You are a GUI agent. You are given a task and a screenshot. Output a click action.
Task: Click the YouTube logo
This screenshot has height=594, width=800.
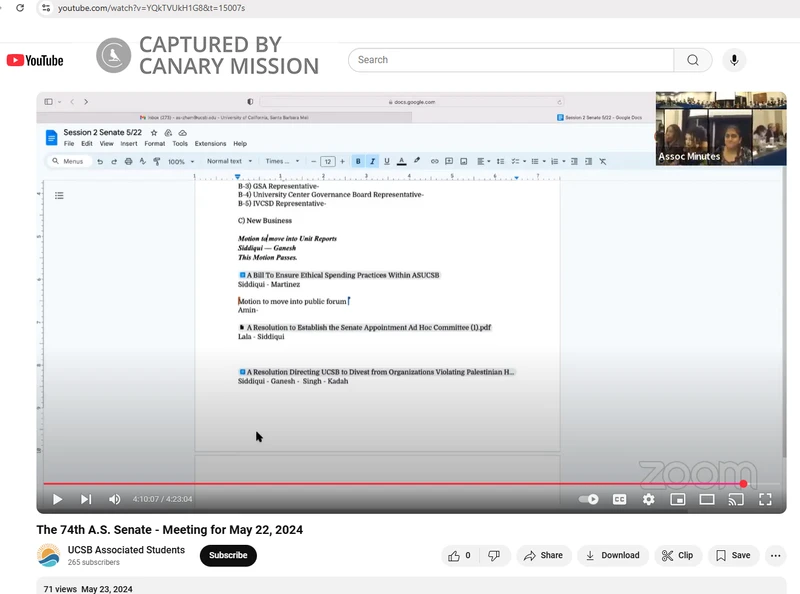tap(35, 60)
